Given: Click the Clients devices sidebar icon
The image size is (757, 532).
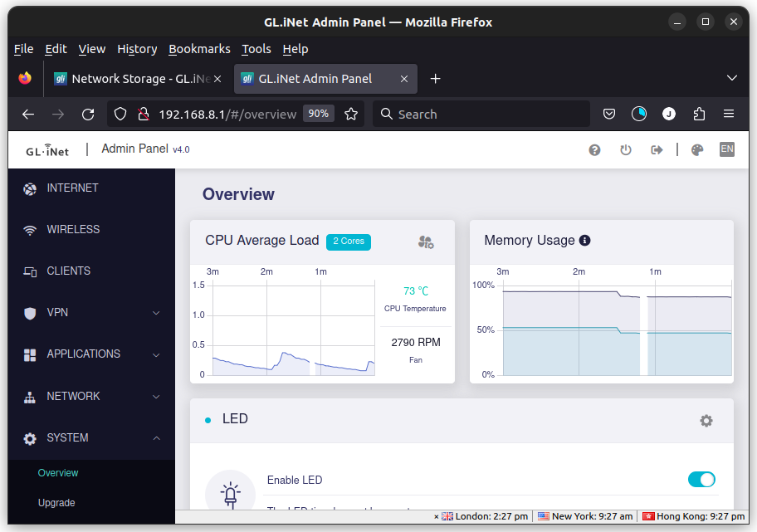Looking at the screenshot, I should pyautogui.click(x=30, y=271).
